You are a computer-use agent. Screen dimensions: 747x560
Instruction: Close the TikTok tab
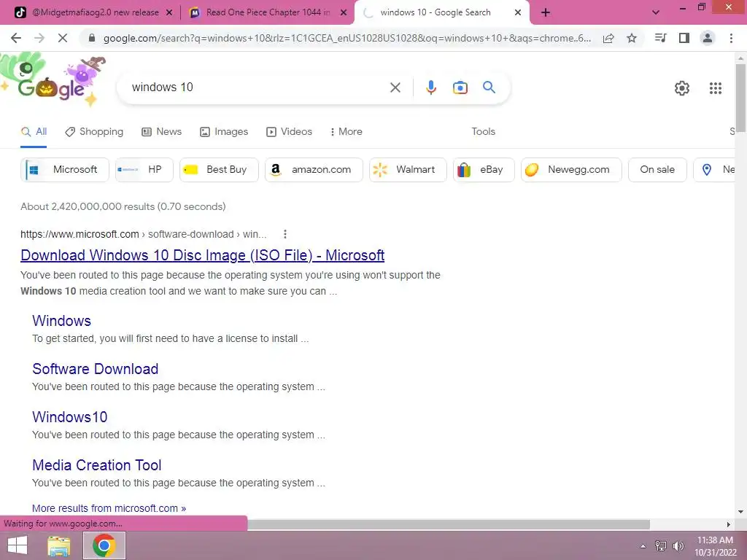[x=169, y=12]
